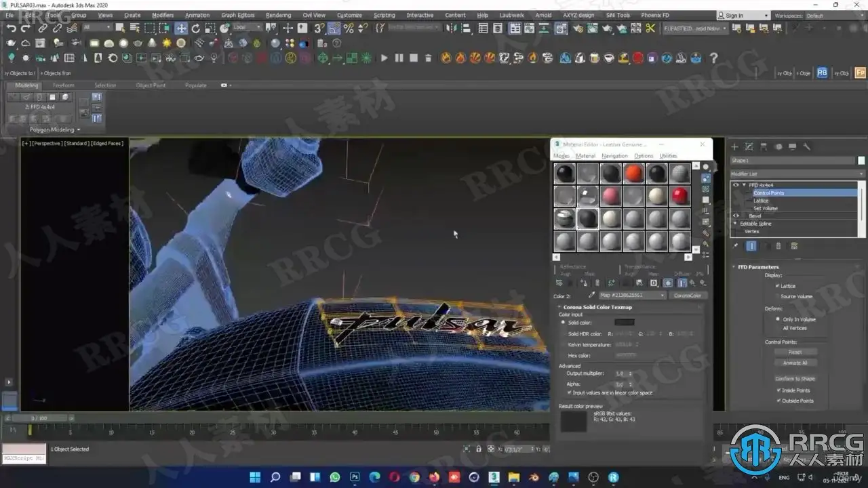
Task: Switch to the Freeform ribbon tab
Action: click(x=64, y=85)
